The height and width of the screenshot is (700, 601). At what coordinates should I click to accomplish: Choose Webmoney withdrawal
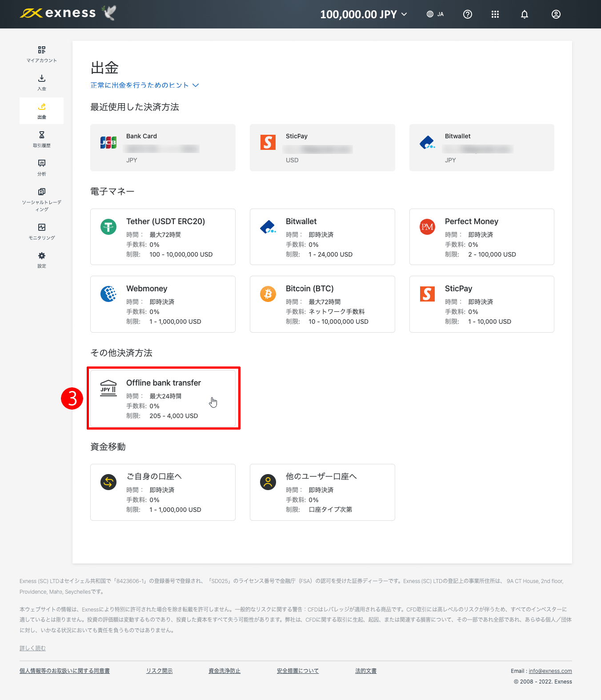[163, 304]
